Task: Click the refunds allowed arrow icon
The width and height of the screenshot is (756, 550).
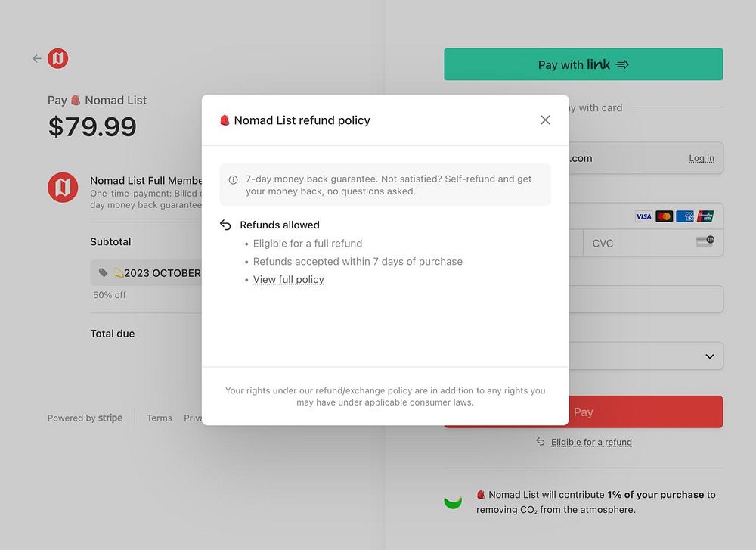Action: point(225,225)
